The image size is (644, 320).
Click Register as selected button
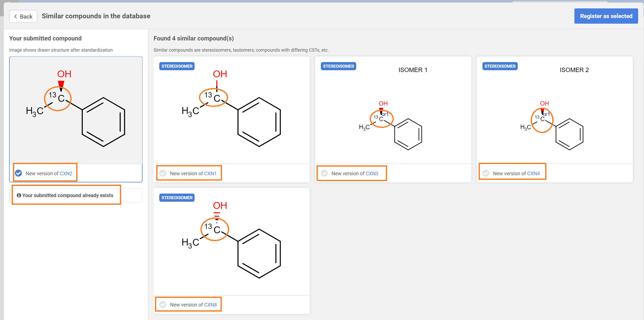(606, 16)
